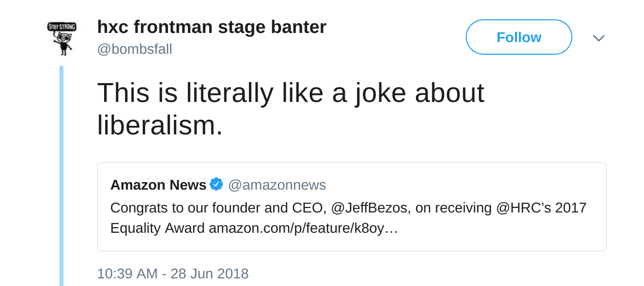Click the 'STAY STRONG' sign in avatar
The image size is (644, 286).
click(61, 27)
